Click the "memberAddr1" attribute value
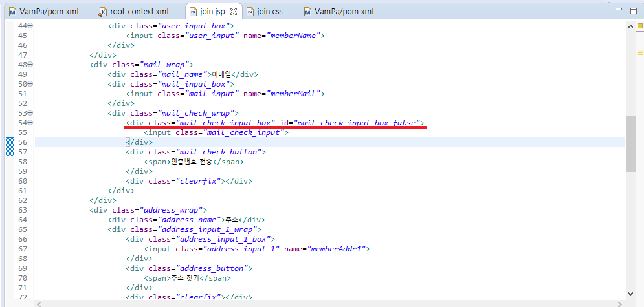 pos(337,249)
